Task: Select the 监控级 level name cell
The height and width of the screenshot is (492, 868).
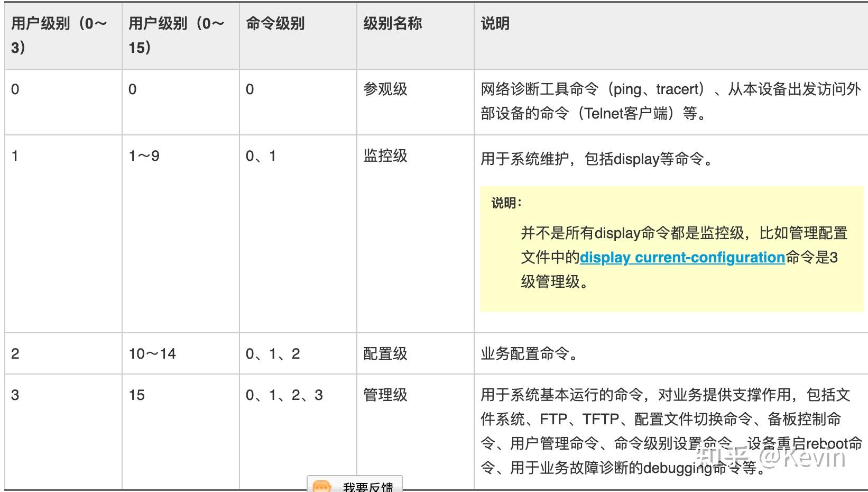Action: (x=384, y=156)
